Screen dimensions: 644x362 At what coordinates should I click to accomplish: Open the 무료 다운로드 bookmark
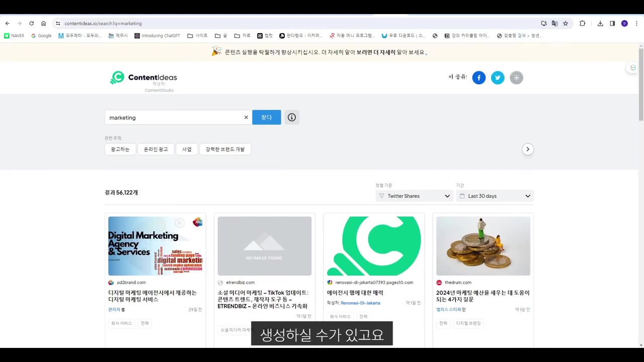(x=403, y=36)
